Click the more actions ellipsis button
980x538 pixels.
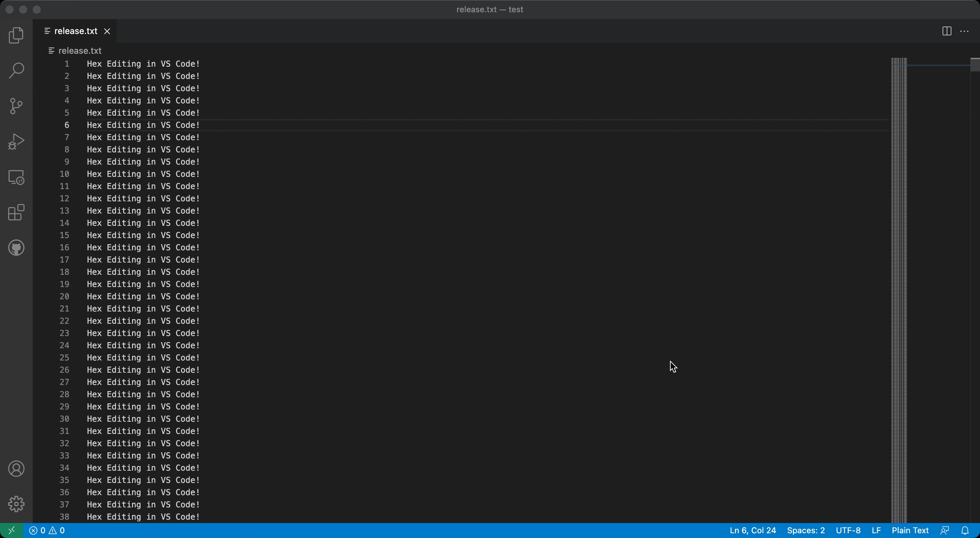point(964,31)
